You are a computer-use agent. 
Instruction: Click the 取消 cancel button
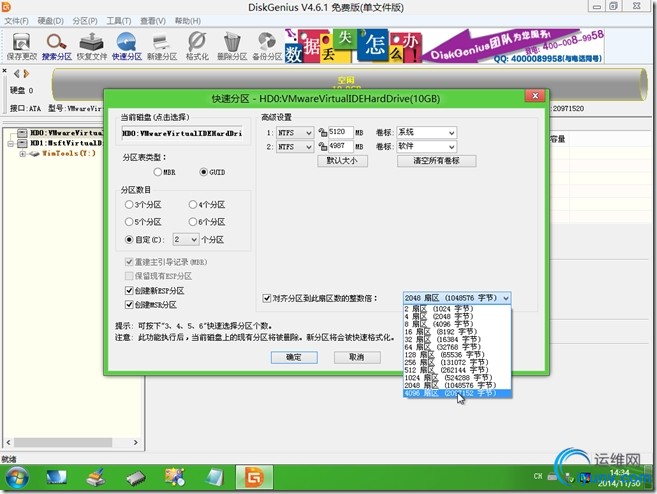click(x=357, y=357)
